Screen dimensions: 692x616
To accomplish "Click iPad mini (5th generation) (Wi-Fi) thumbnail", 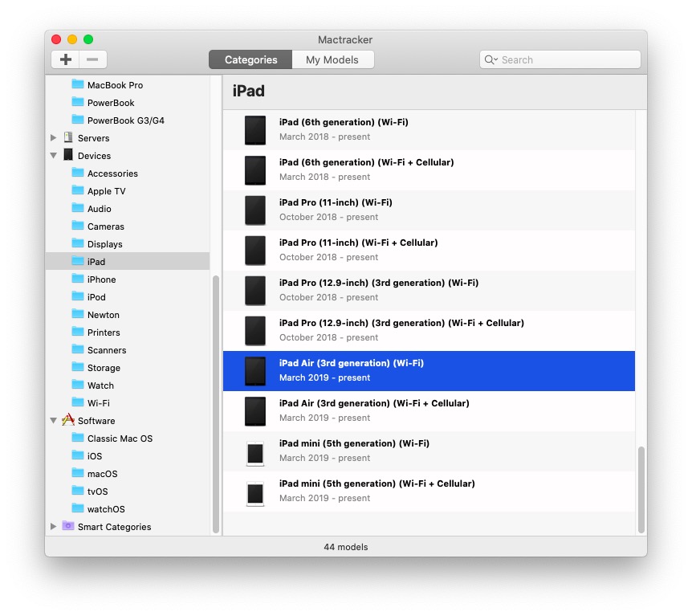I will coord(255,454).
